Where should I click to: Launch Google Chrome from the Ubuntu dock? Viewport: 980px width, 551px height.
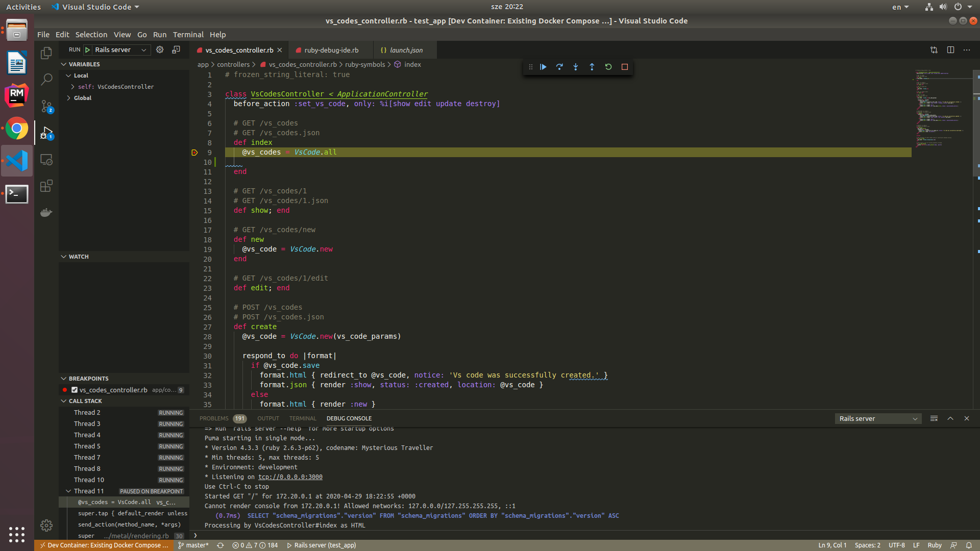pos(17,129)
